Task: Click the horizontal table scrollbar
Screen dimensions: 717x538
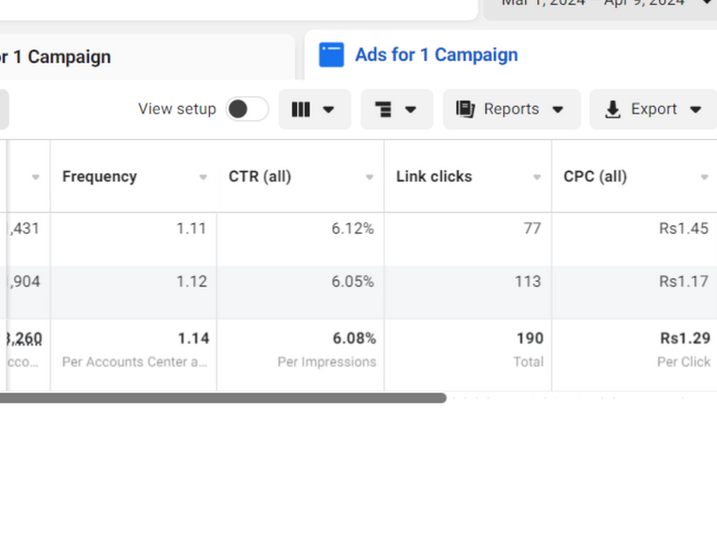Action: [x=220, y=398]
